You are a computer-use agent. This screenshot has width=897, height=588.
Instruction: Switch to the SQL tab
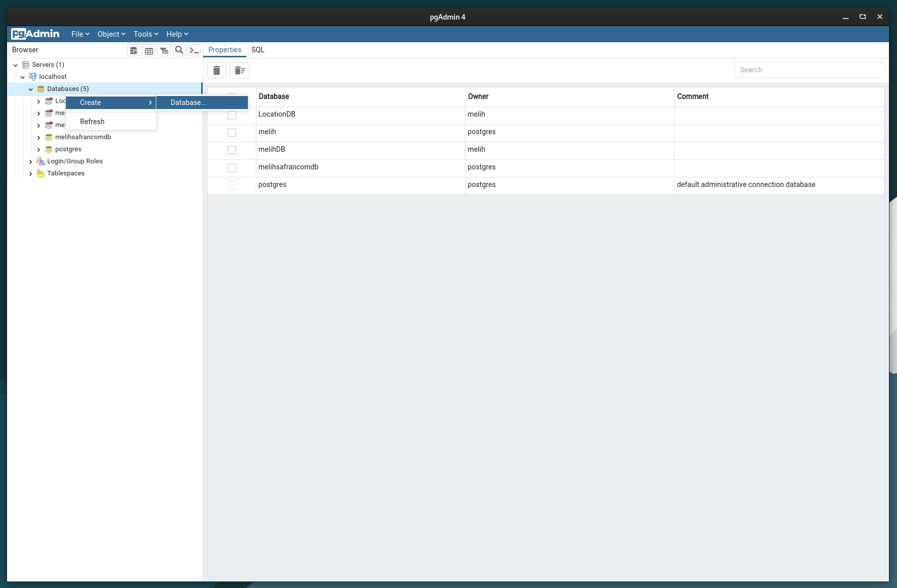pos(258,50)
